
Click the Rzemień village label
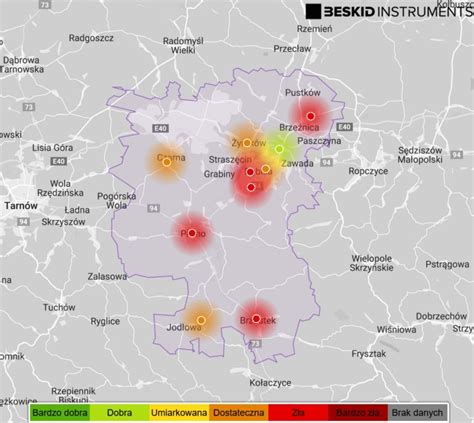tap(315, 29)
